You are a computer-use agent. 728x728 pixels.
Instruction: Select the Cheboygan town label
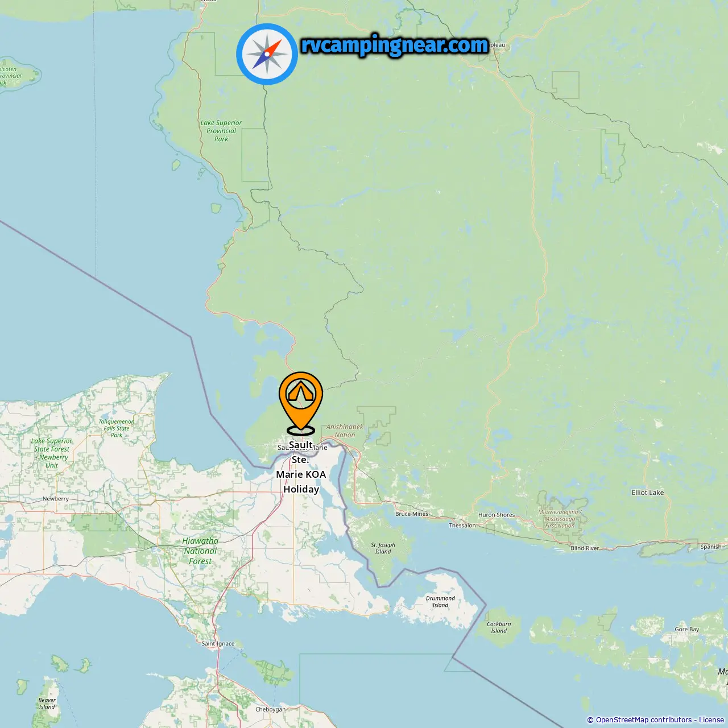point(270,709)
